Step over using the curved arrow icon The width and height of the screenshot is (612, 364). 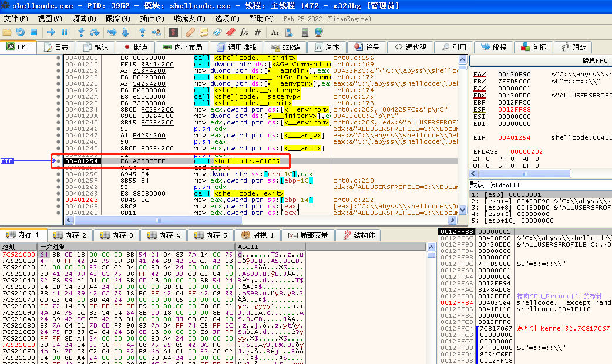[95, 32]
